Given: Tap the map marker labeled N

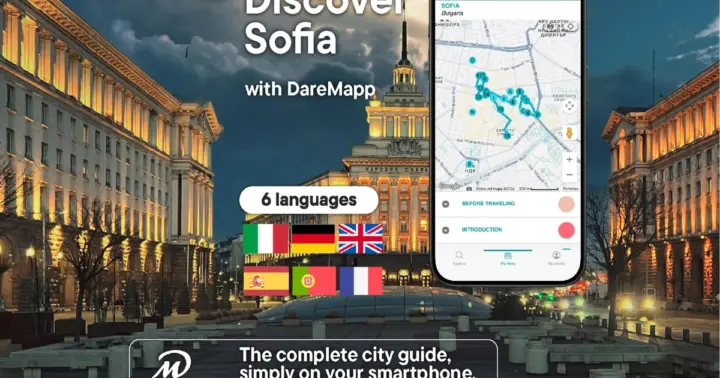Looking at the screenshot, I should tap(472, 112).
